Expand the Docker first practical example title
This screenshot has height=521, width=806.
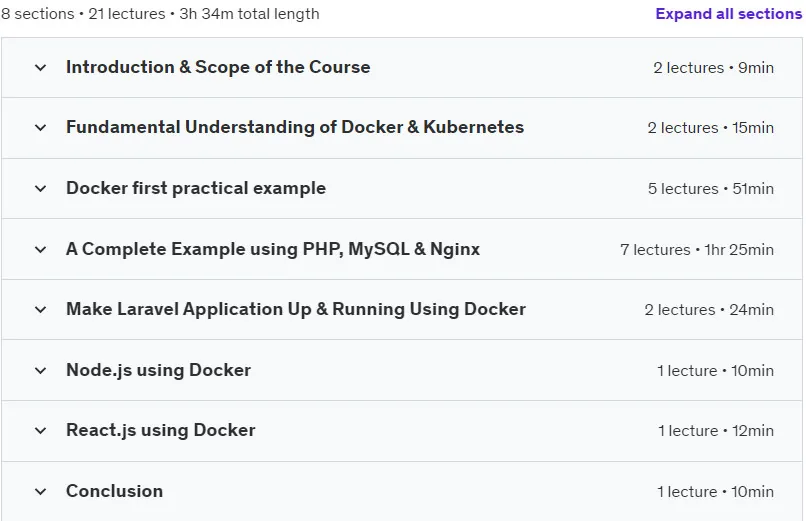point(196,188)
